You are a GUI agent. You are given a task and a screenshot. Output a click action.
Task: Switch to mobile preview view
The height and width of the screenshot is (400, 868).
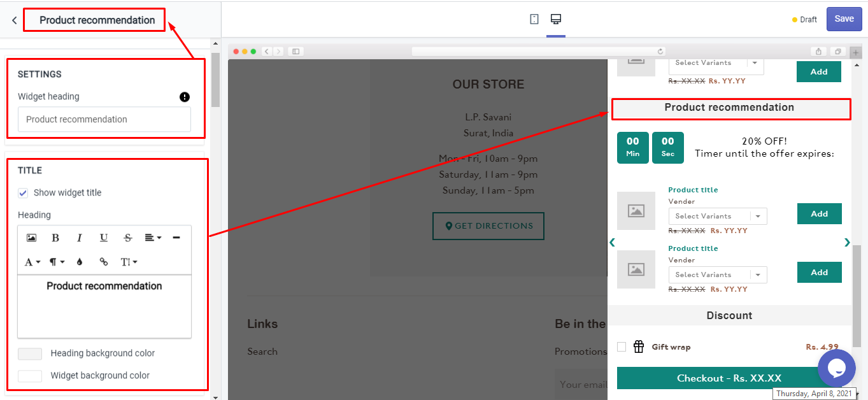[534, 19]
